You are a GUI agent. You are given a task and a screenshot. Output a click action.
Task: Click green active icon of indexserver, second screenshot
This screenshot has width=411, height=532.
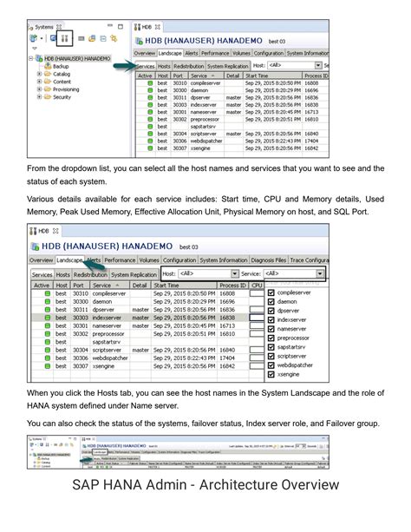(48, 318)
